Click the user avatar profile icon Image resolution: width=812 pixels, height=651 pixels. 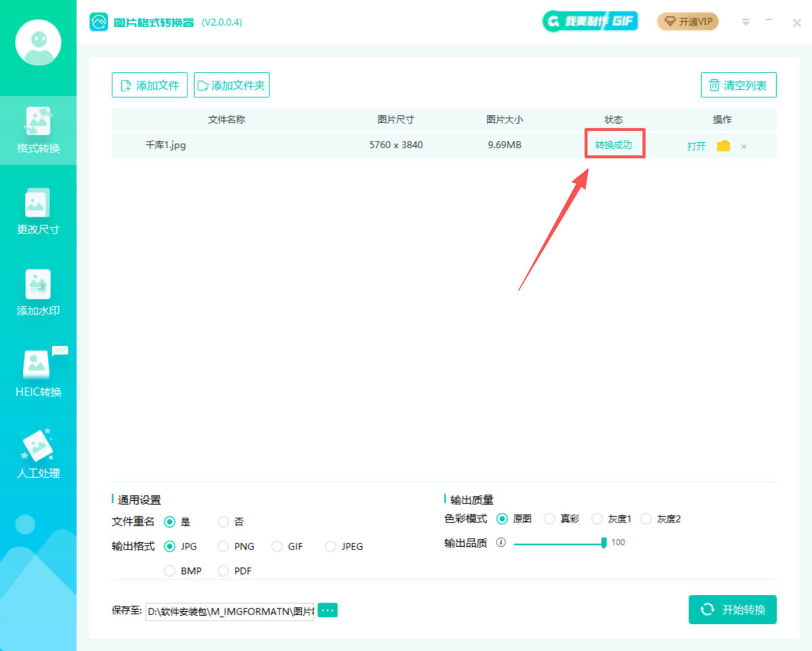tap(39, 43)
